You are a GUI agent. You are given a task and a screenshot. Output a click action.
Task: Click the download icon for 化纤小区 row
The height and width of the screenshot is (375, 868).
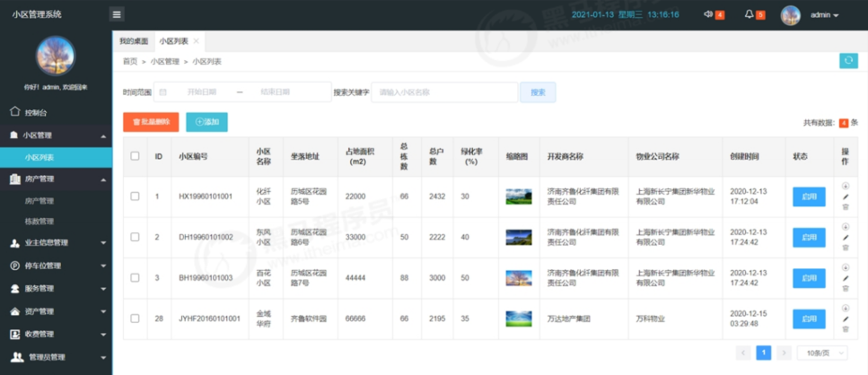[846, 186]
